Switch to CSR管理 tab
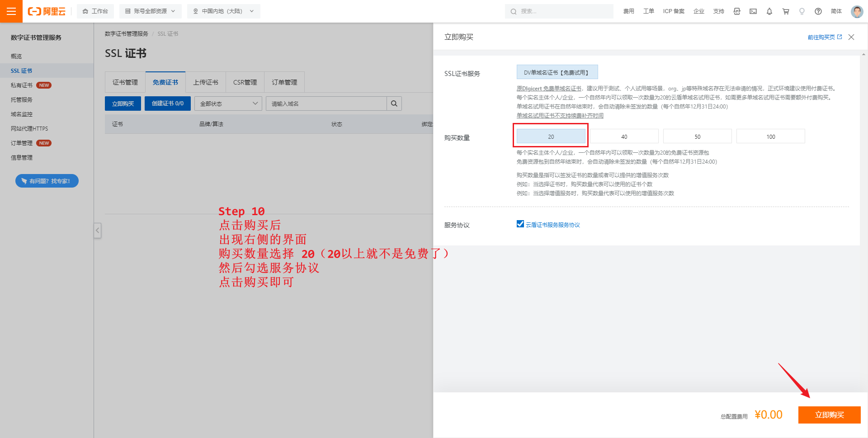Screen dimensions: 868x438 tap(245, 82)
